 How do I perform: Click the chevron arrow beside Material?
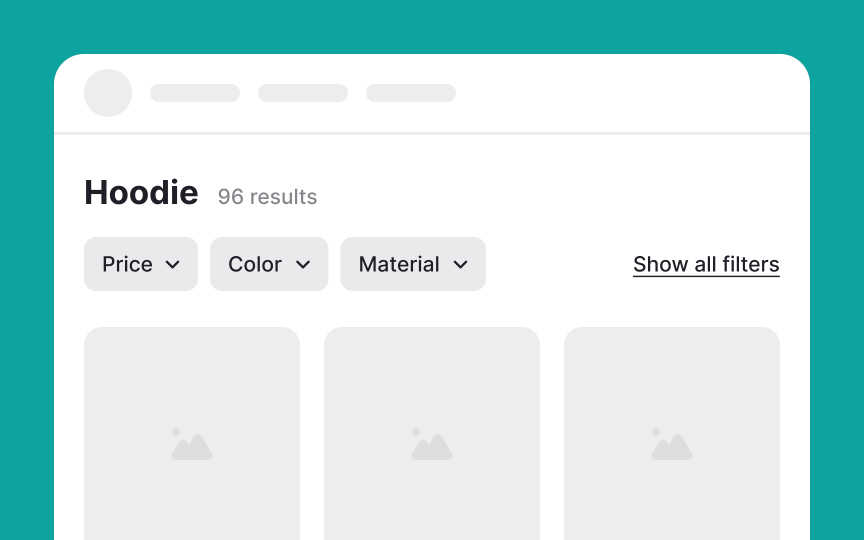[461, 265]
